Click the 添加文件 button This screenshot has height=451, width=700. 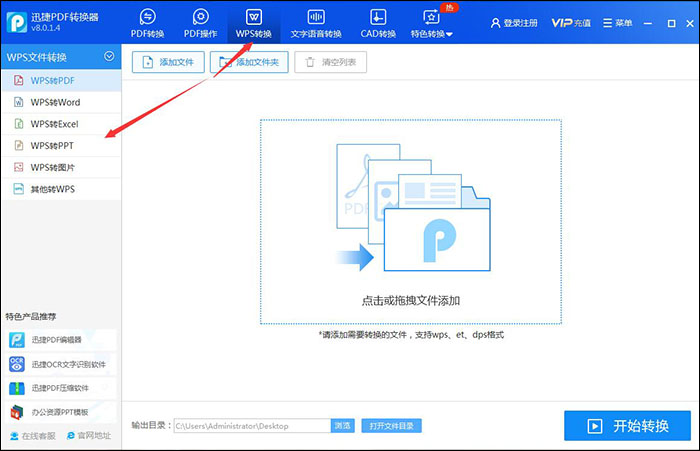(168, 62)
